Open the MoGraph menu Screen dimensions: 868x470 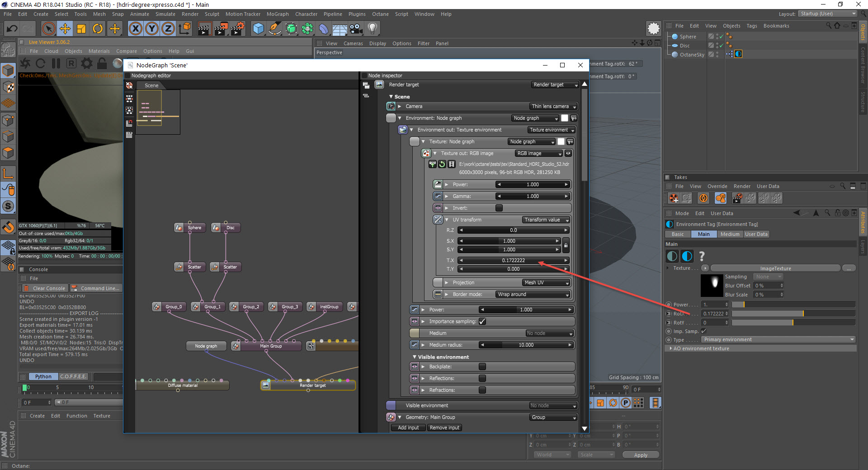pos(278,14)
